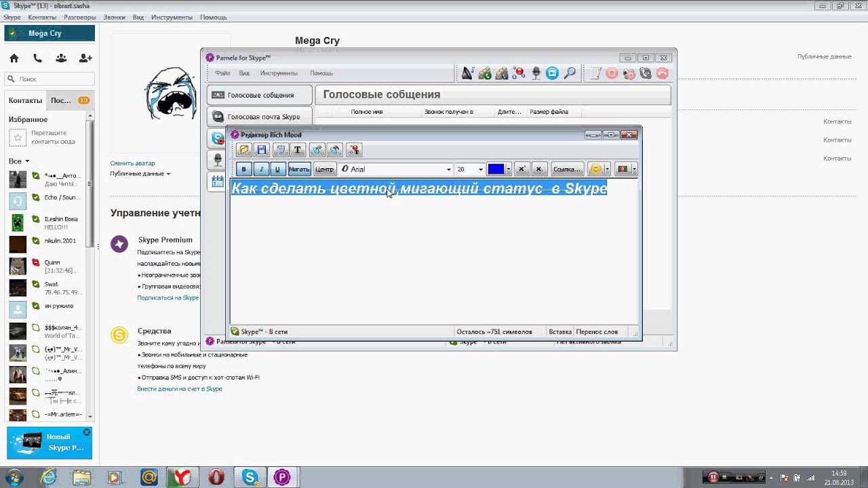The height and width of the screenshot is (488, 868).
Task: Open Skype home icon
Action: pos(14,58)
